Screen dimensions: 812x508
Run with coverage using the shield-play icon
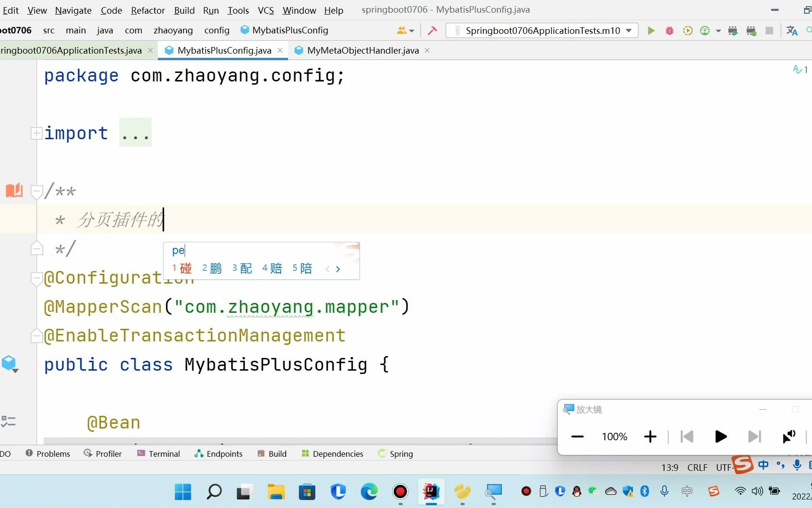pos(687,31)
